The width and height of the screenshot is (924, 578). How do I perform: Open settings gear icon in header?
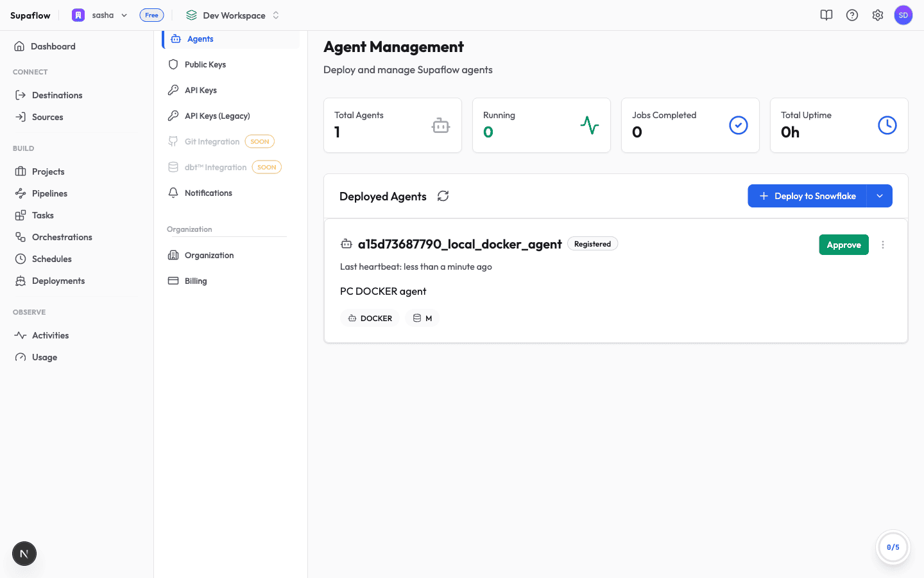[878, 15]
